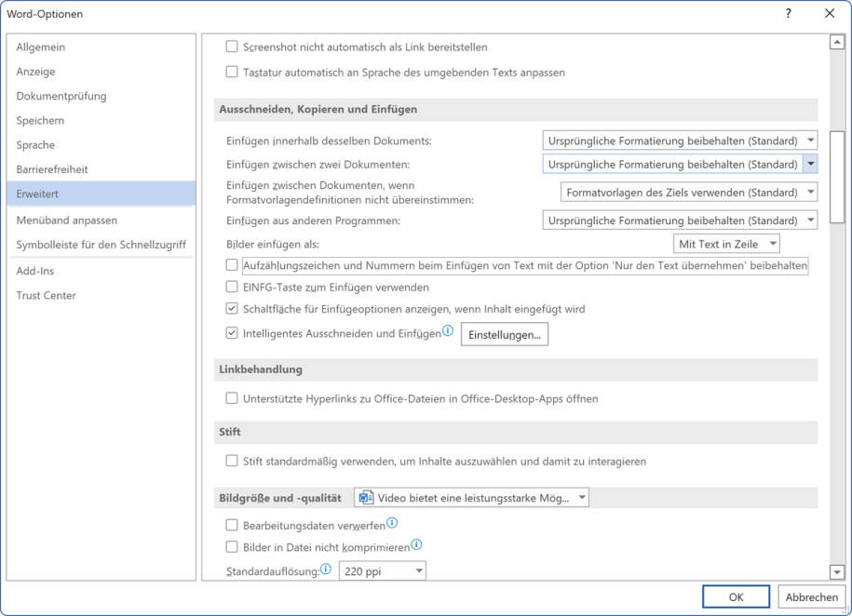Viewport: 852px width, 616px height.
Task: Open Einfügen innerhalb desselben Dokuments dropdown
Action: (680, 141)
